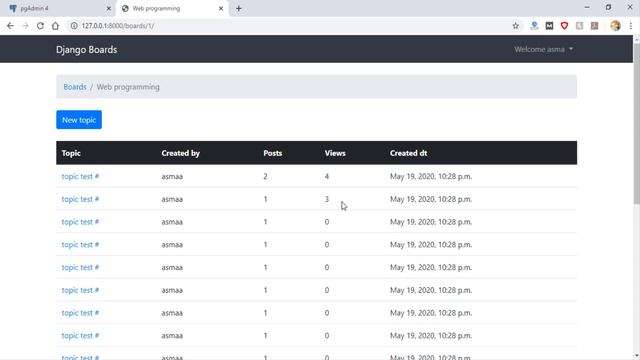Click the Views column header
640x360 pixels.
point(335,153)
